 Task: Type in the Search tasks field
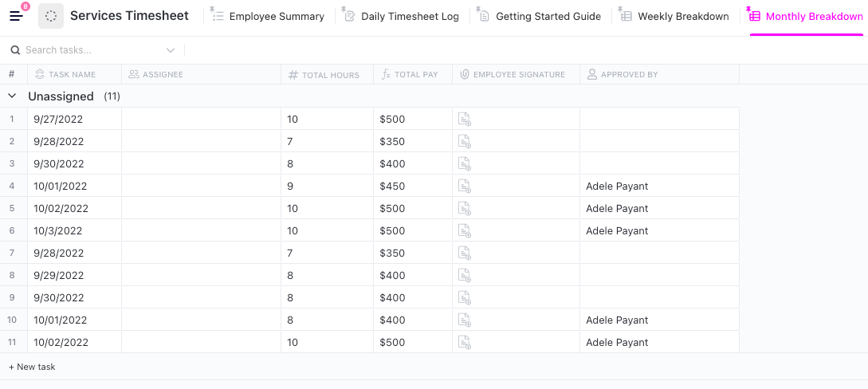point(92,50)
